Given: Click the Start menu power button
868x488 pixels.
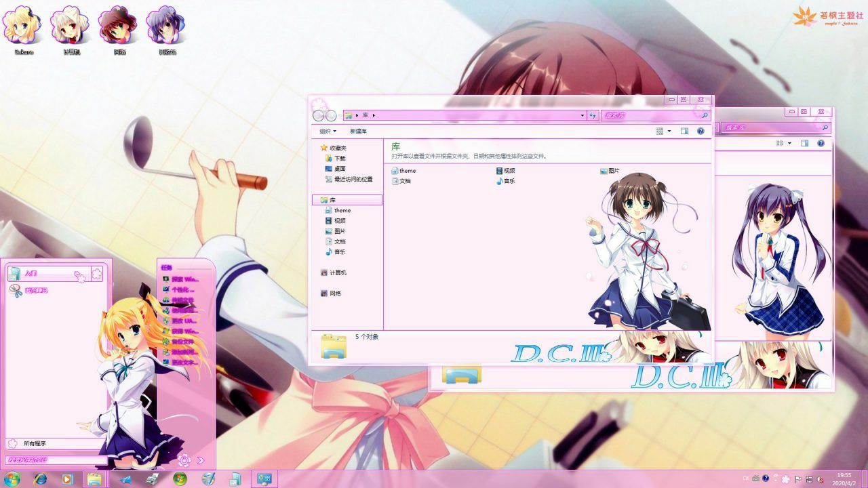Looking at the screenshot, I should (184, 460).
